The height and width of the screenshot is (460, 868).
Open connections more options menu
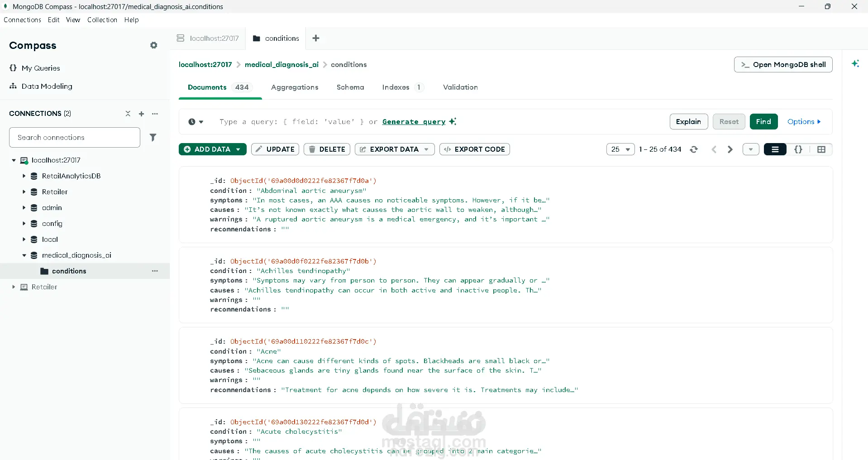click(x=155, y=114)
